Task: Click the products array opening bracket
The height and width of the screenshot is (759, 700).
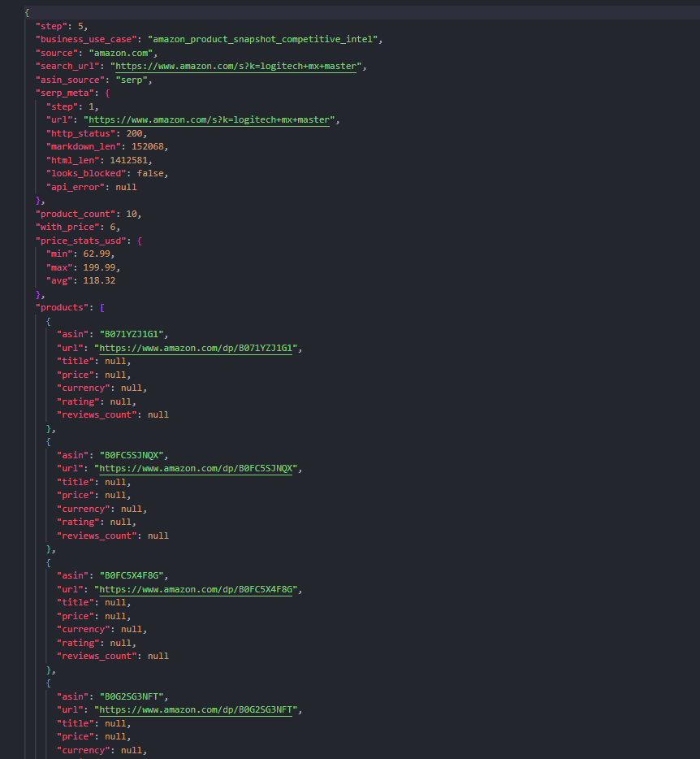Action: (102, 307)
